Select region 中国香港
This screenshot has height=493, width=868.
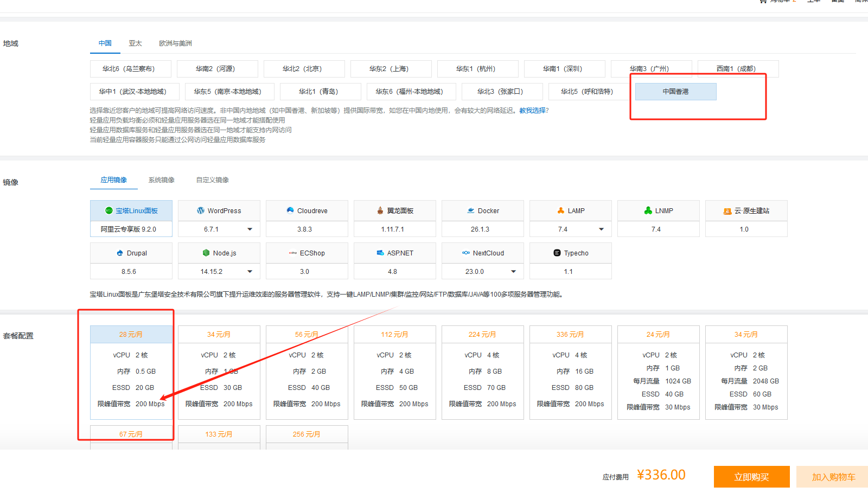676,92
